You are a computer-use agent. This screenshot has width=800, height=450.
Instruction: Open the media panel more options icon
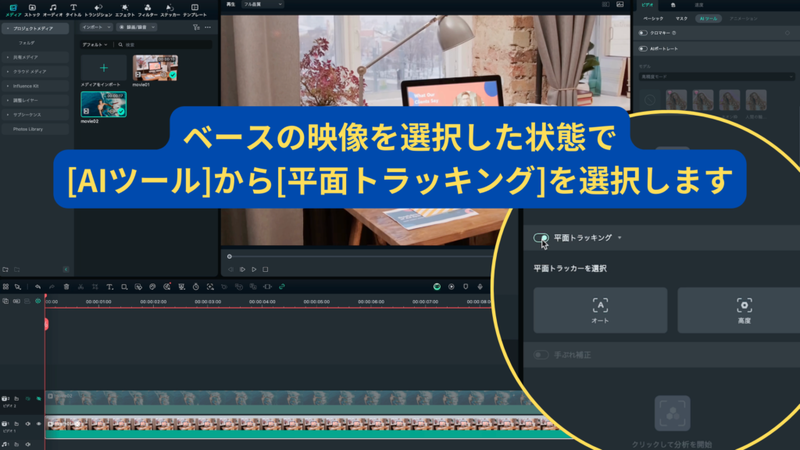(208, 27)
